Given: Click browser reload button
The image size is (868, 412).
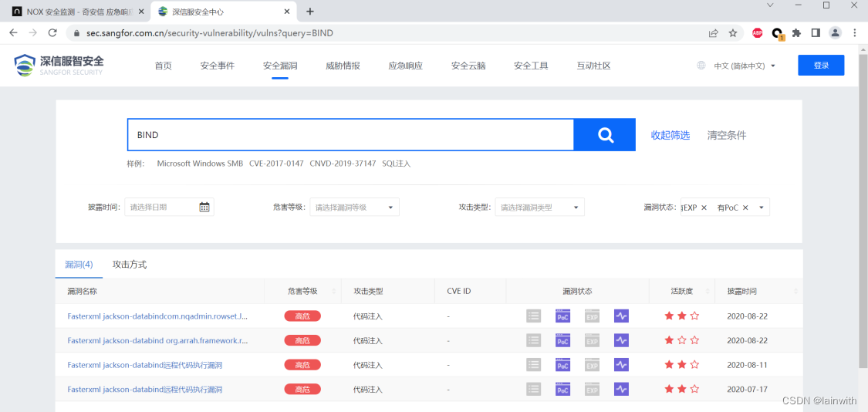Looking at the screenshot, I should [52, 32].
